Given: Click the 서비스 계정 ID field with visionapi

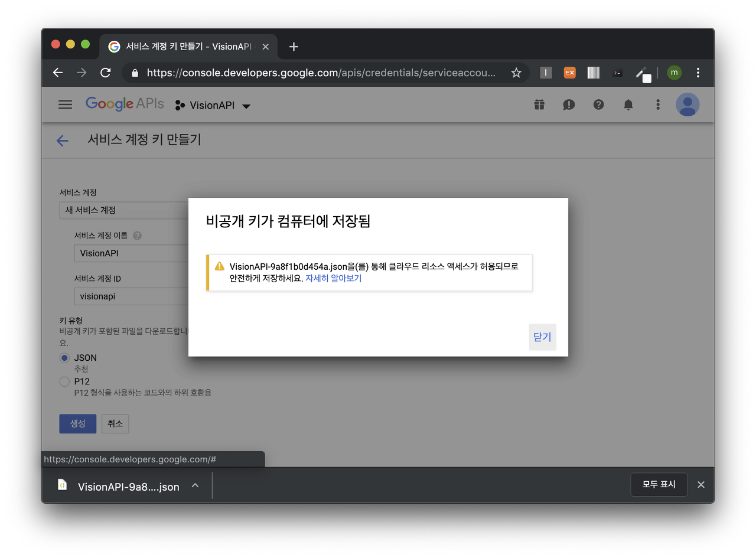Looking at the screenshot, I should pyautogui.click(x=131, y=296).
